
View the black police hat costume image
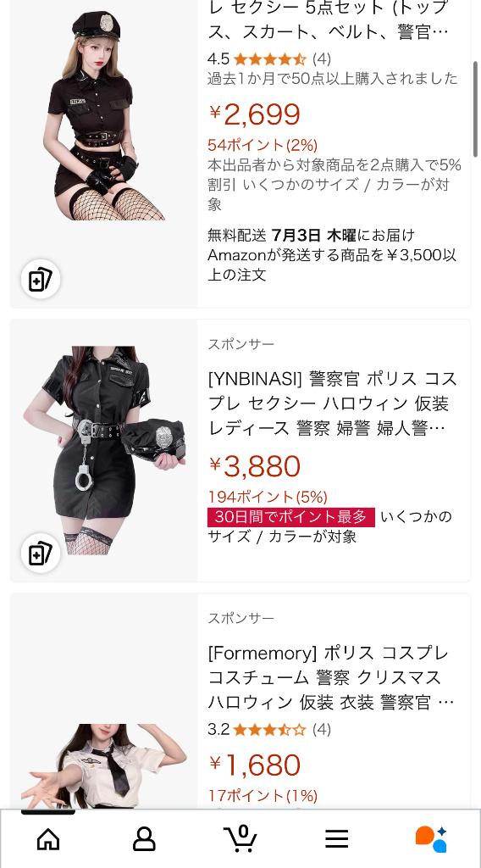tap(104, 115)
